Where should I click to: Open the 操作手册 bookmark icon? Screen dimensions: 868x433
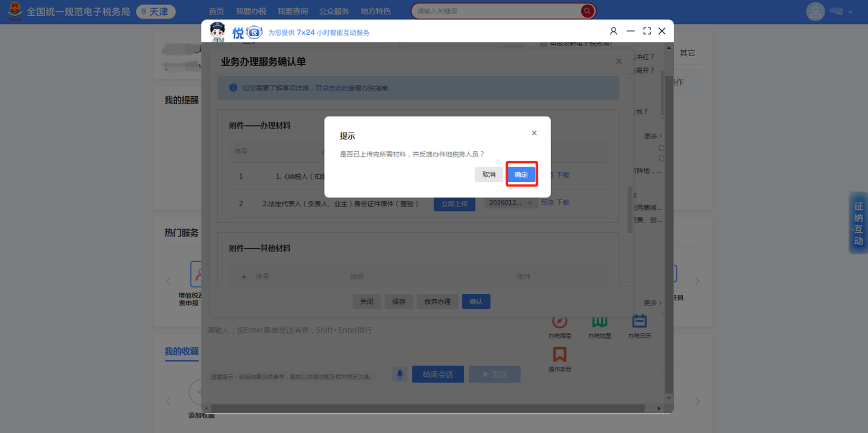click(x=559, y=355)
